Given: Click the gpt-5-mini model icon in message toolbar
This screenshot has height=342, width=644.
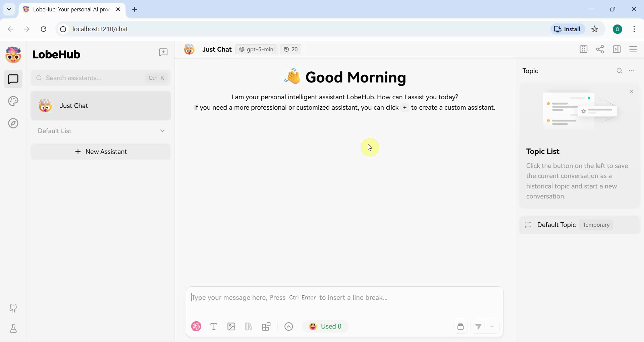Looking at the screenshot, I should point(243,49).
